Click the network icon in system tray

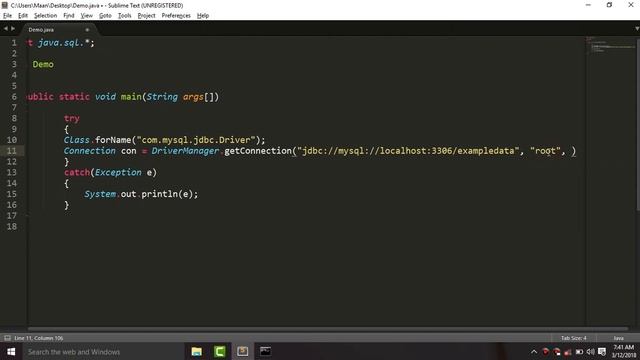[568, 351]
